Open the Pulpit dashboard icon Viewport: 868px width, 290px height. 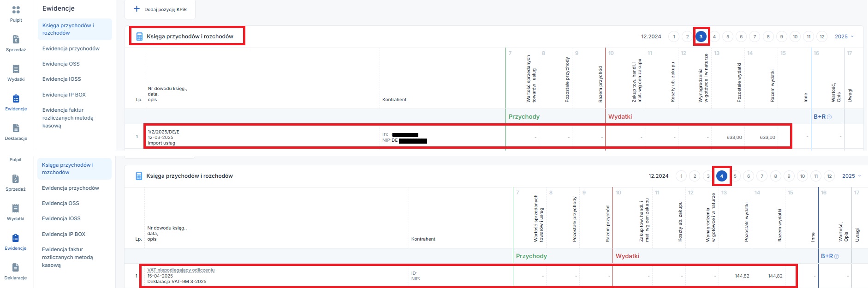pos(16,10)
